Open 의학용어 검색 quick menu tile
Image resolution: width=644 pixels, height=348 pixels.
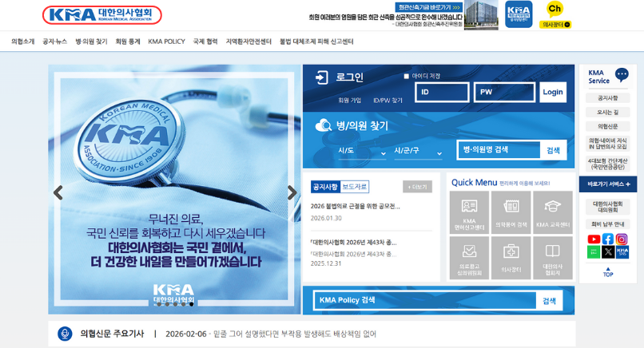click(511, 212)
